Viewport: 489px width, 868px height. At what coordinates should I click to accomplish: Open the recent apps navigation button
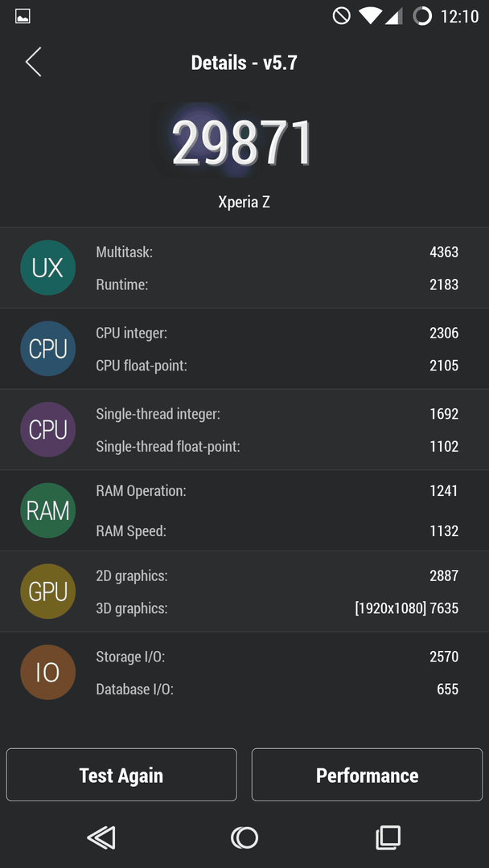click(x=388, y=837)
